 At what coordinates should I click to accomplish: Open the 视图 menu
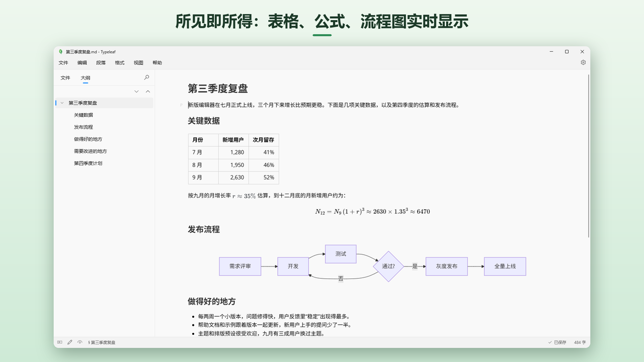(x=138, y=63)
